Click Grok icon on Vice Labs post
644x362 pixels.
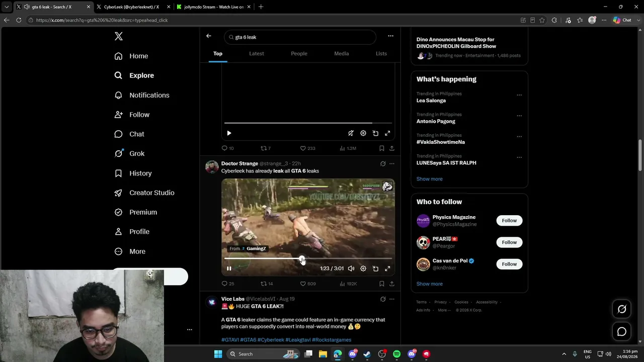click(x=383, y=299)
